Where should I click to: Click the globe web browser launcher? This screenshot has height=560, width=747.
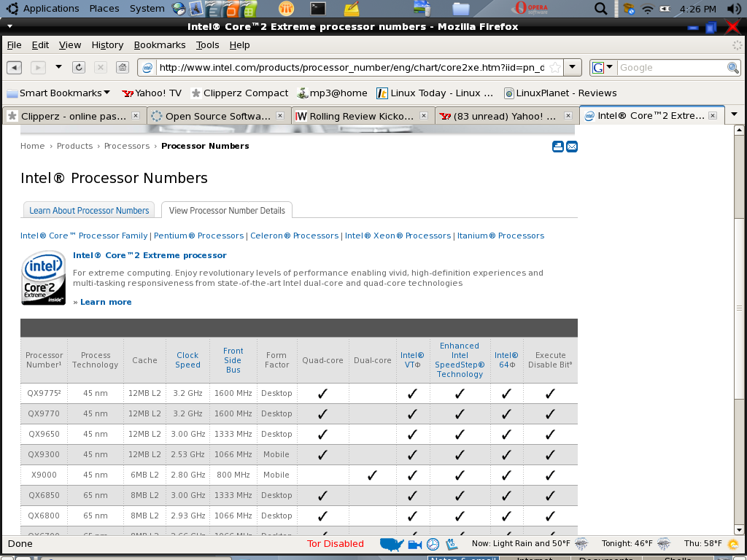coord(179,8)
